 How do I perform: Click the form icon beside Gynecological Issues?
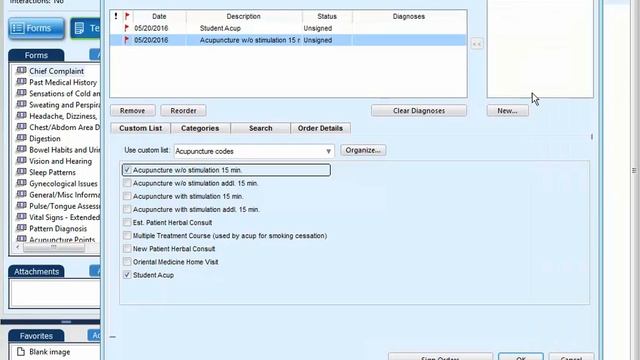(x=21, y=183)
